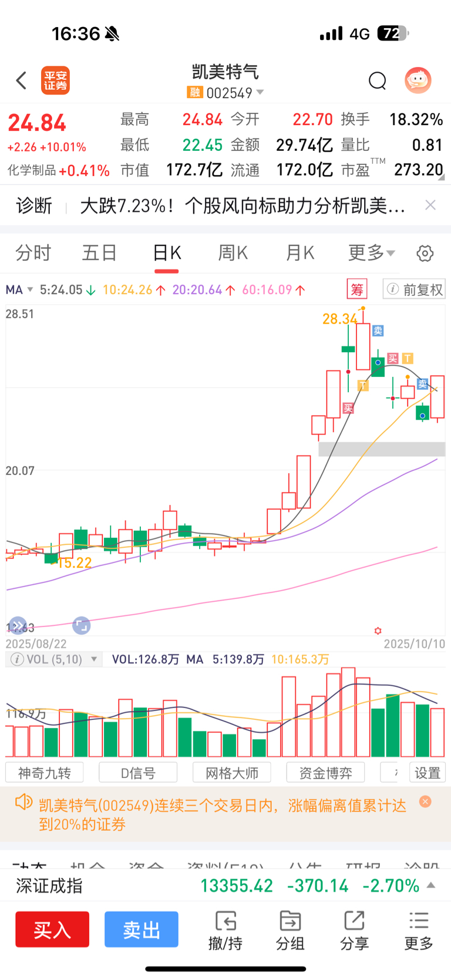Tap the speaker announcement icon
Image resolution: width=451 pixels, height=980 pixels.
click(23, 802)
